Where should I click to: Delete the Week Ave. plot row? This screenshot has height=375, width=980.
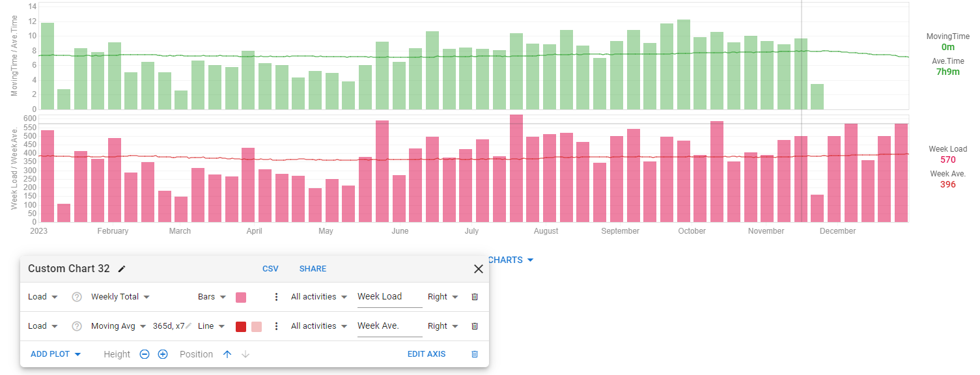click(475, 326)
